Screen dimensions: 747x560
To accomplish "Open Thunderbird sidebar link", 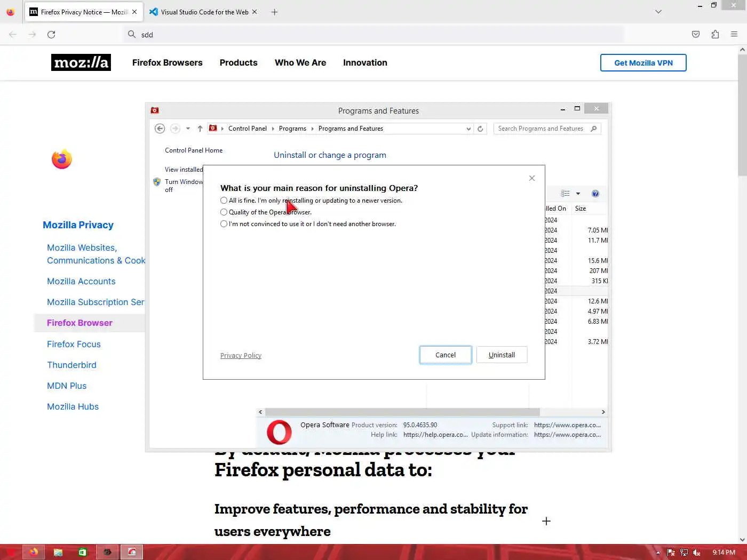I will point(71,365).
